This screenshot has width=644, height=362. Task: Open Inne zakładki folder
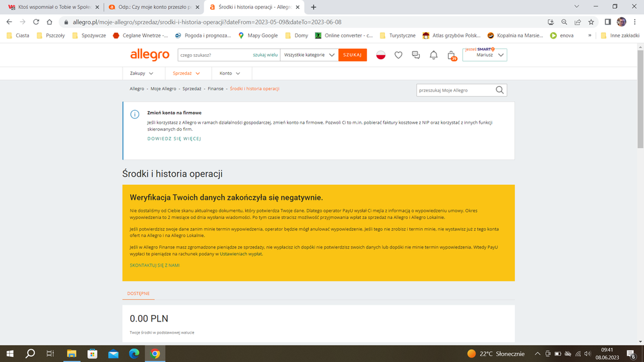(x=620, y=35)
